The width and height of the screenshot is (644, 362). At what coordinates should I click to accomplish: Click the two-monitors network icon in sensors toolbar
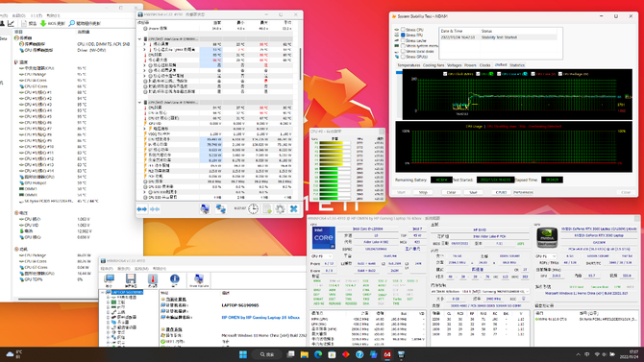220,209
